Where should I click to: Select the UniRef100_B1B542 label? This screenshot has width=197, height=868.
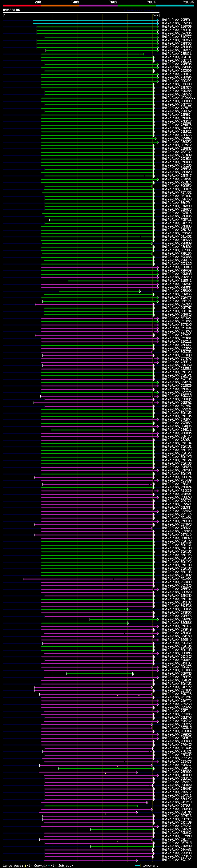(177, 281)
